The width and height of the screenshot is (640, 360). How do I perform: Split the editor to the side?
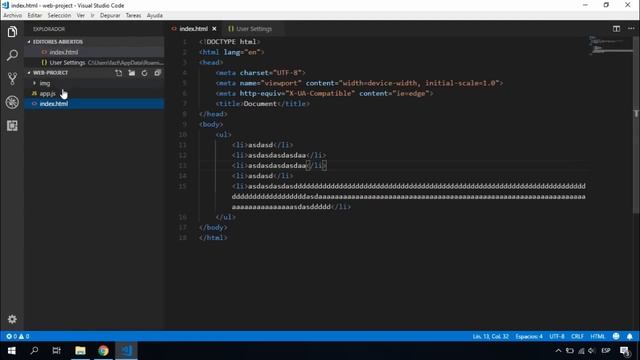[x=616, y=29]
